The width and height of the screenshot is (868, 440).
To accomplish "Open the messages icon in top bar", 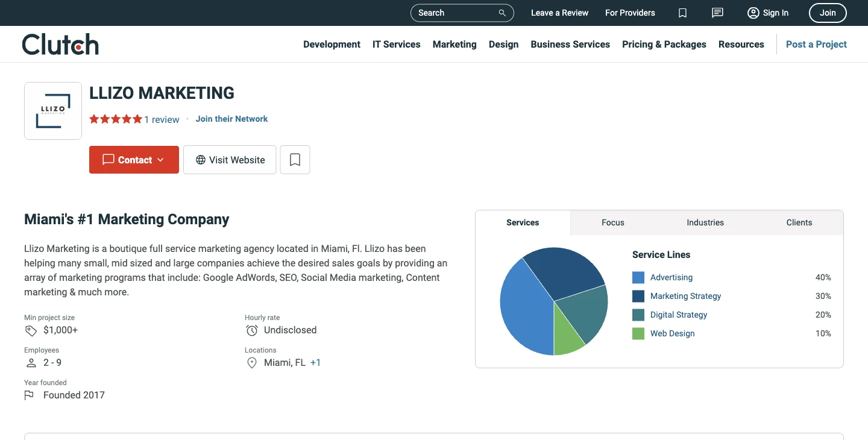I will point(717,13).
